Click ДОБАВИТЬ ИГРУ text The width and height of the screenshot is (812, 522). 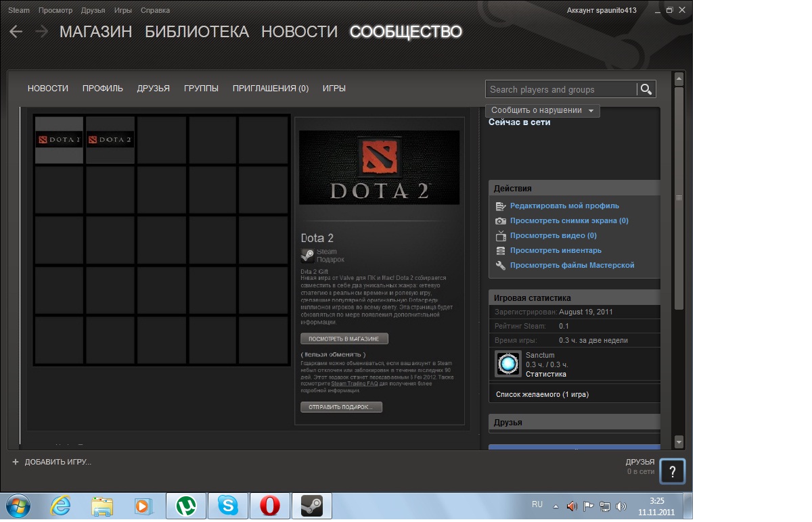pyautogui.click(x=58, y=462)
